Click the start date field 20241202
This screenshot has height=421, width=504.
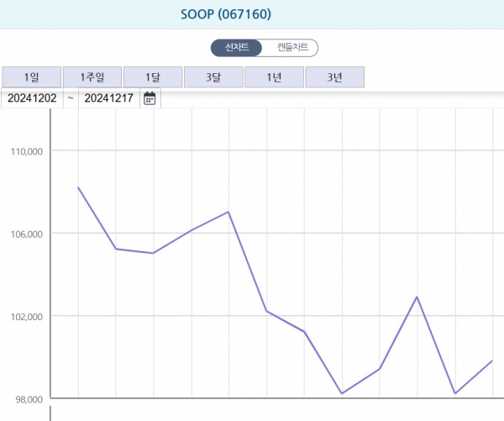point(32,97)
